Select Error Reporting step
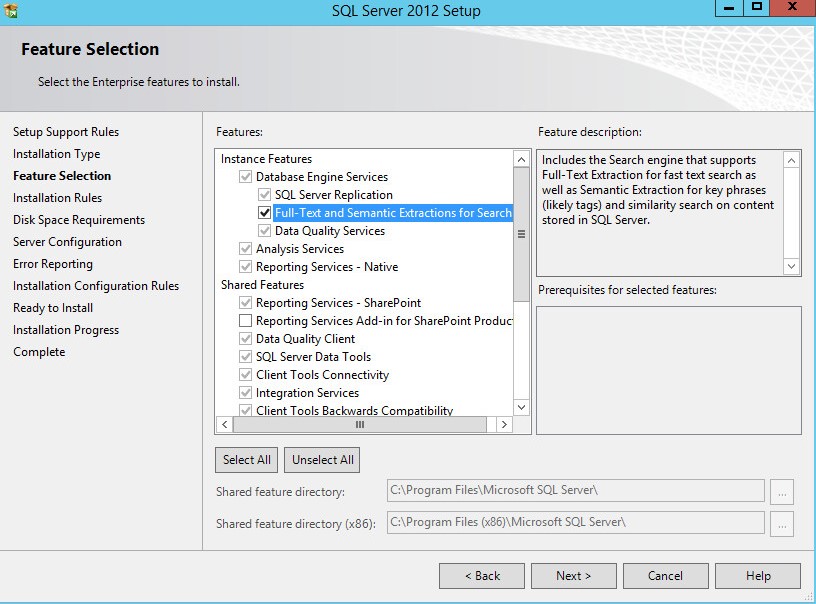 pyautogui.click(x=53, y=264)
